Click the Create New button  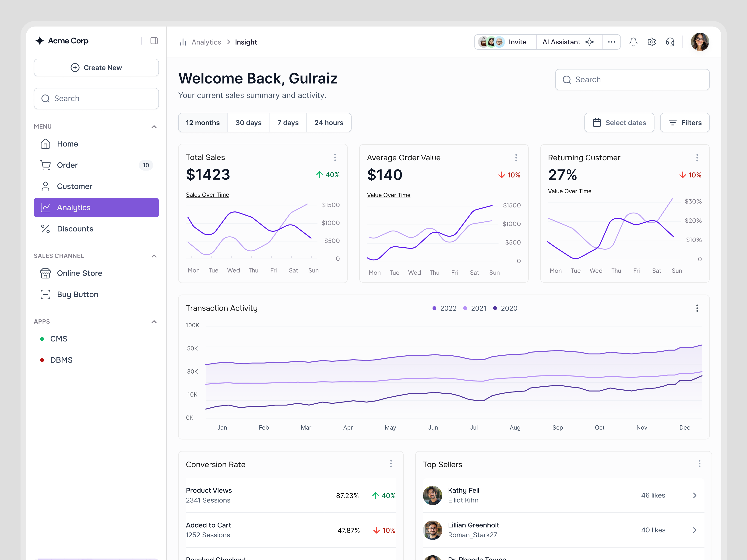96,67
